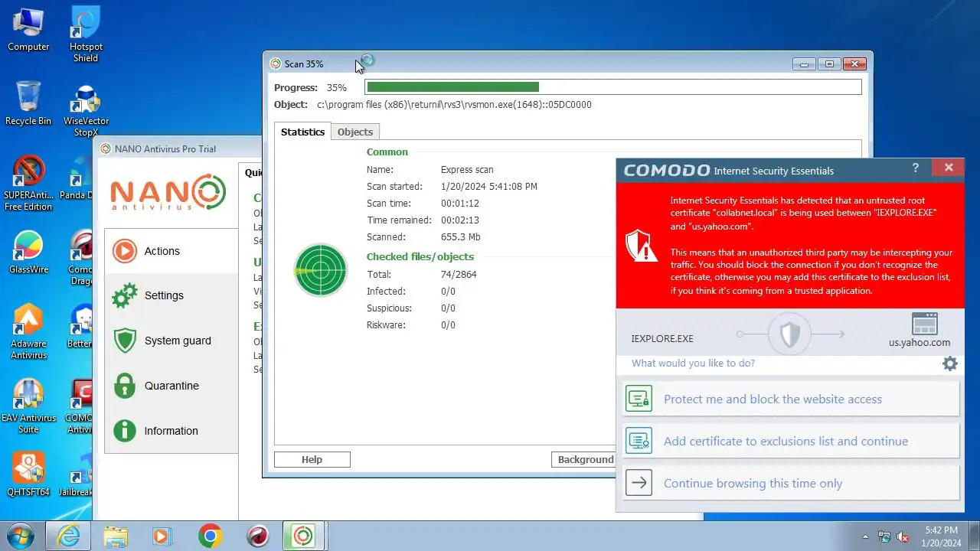Open the EAV Antivirus Suite desktop shortcut
Viewport: 980px width, 551px height.
[x=28, y=406]
